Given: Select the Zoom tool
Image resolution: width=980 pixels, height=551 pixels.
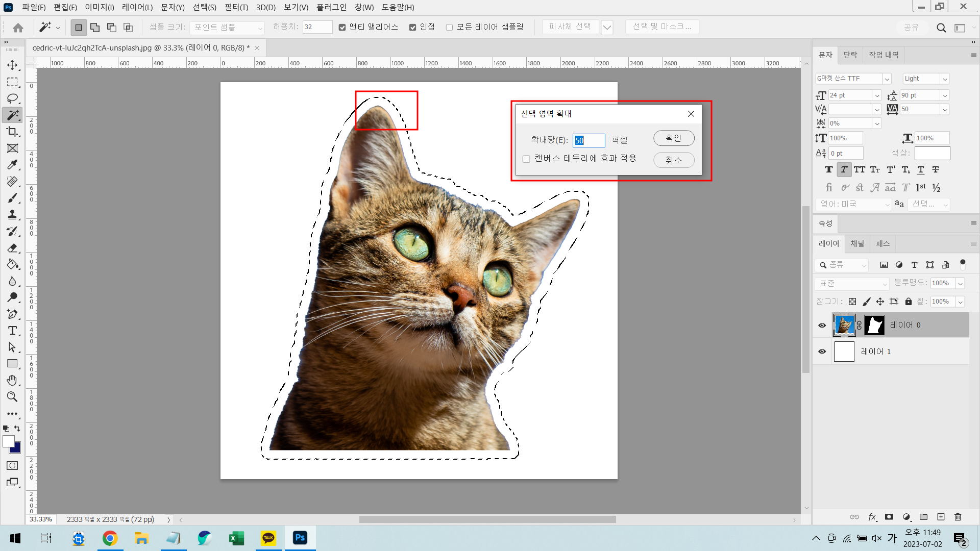Looking at the screenshot, I should pos(12,396).
